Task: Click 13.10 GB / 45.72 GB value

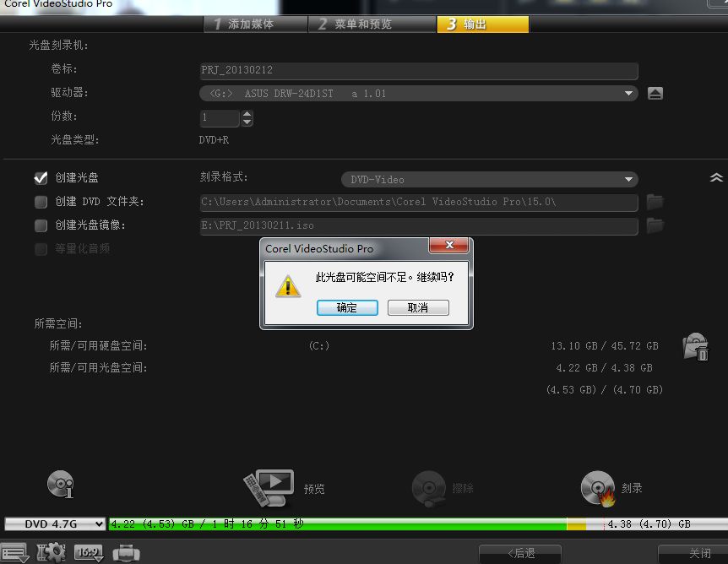Action: [605, 346]
